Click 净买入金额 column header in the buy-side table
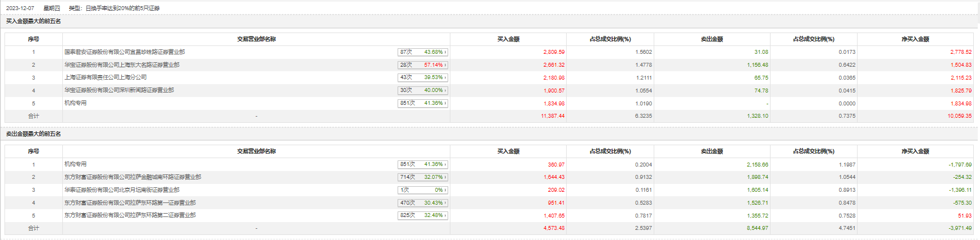 click(x=915, y=39)
